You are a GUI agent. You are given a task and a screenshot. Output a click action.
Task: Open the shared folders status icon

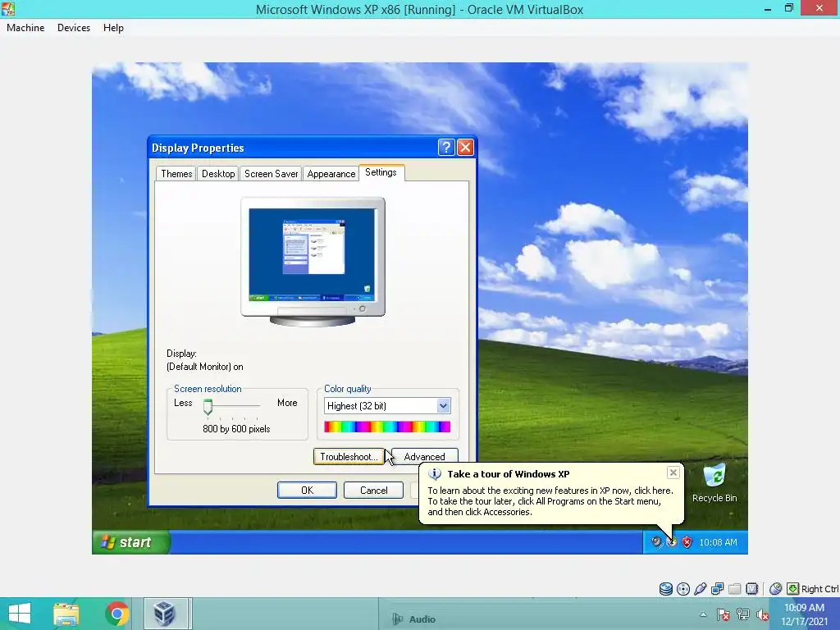point(734,589)
